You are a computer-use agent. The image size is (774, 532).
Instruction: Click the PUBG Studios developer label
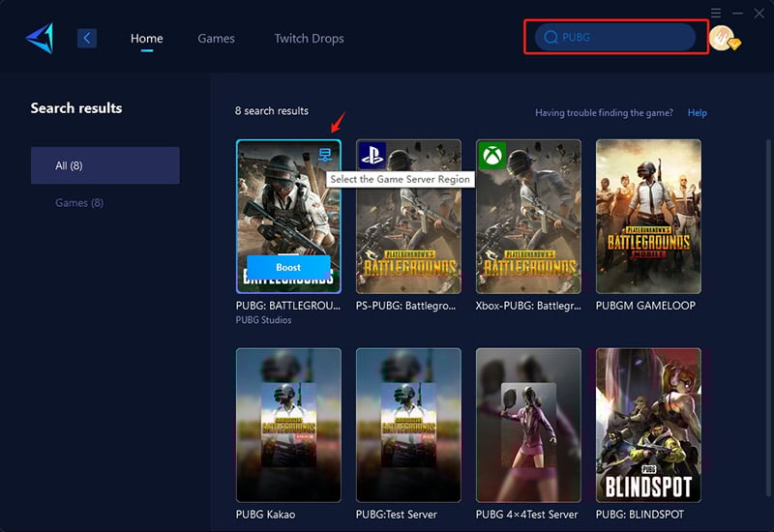coord(263,320)
